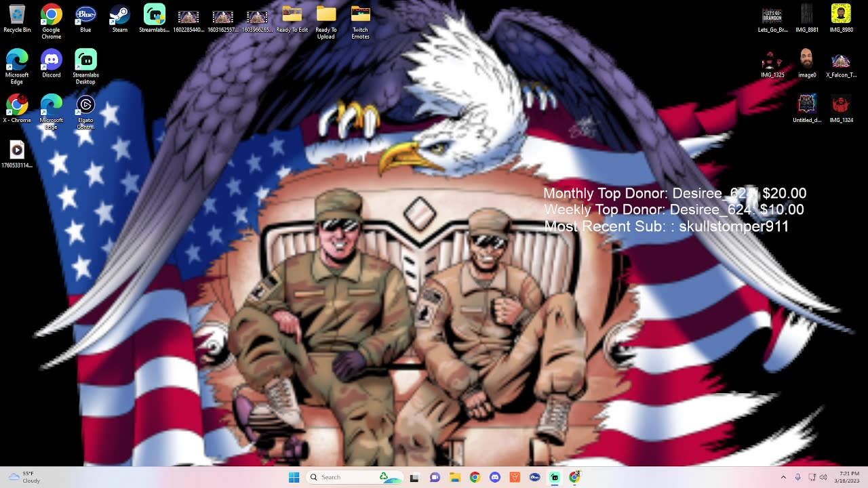Select the Steam desktop shortcut
The height and width of the screenshot is (488, 868).
120,19
